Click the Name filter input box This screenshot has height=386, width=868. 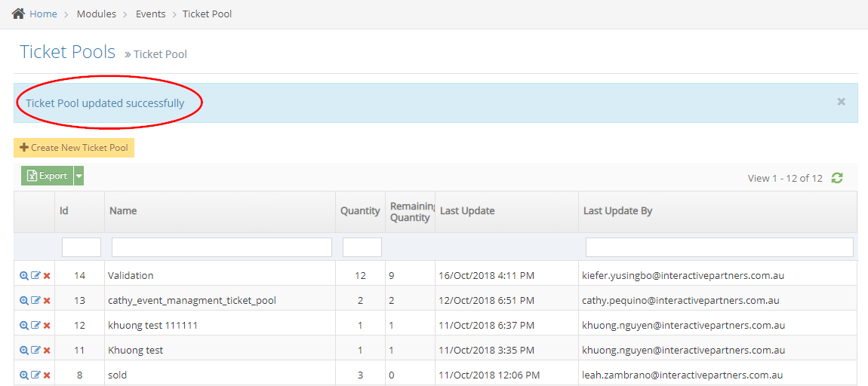(x=221, y=247)
